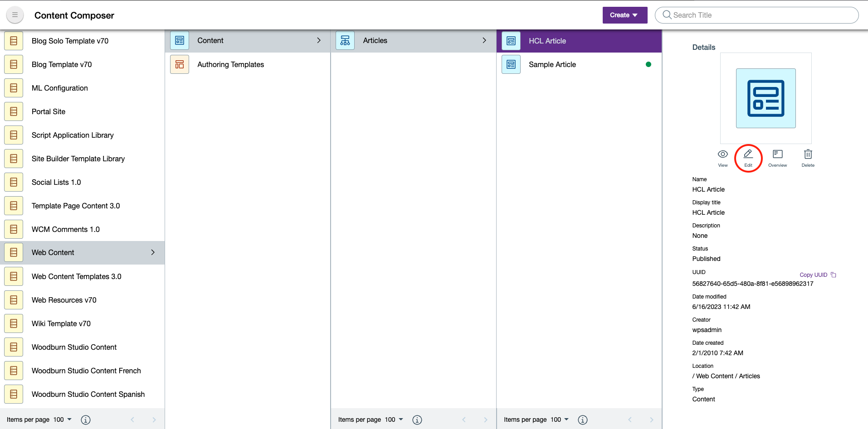Click the Web Resources v70 library icon

14,300
